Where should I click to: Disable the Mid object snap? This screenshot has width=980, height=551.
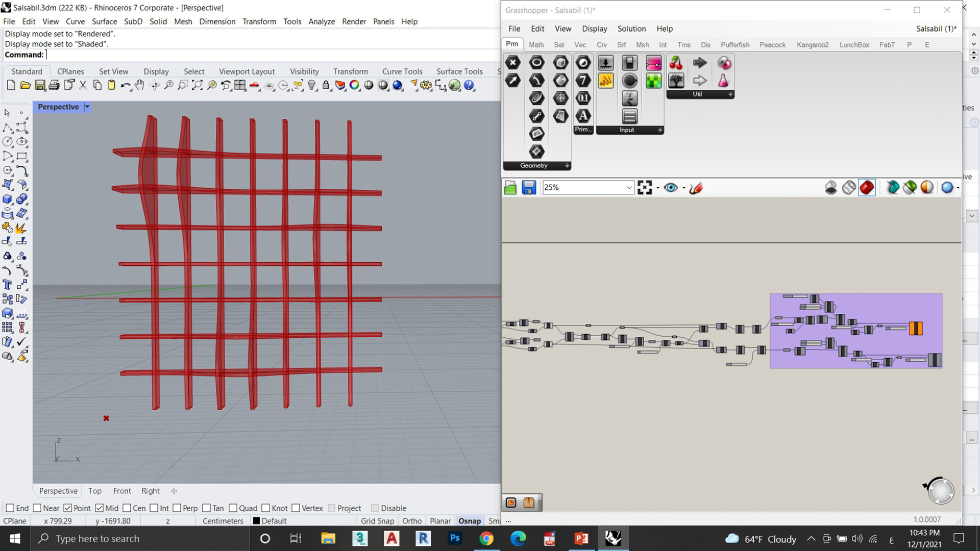[100, 508]
